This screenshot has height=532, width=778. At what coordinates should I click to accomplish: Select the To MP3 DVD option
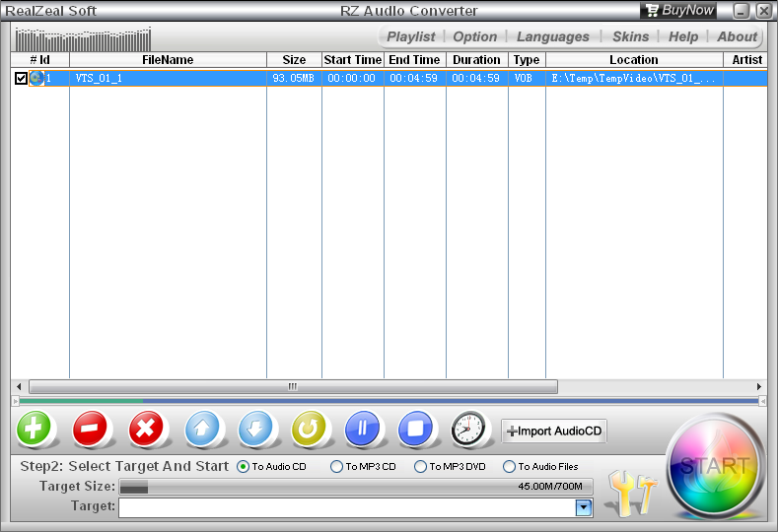(x=421, y=467)
